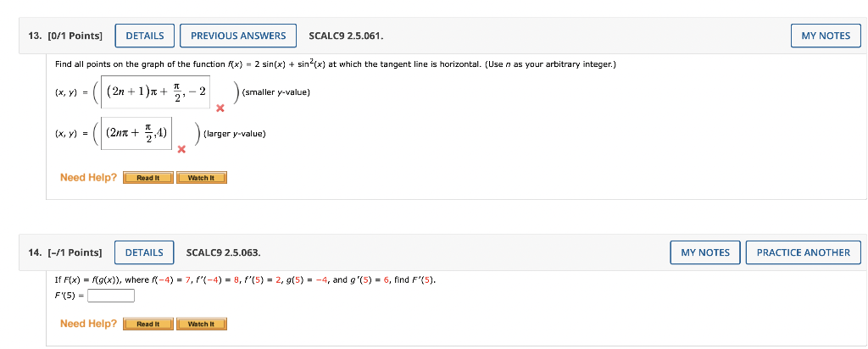This screenshot has height=349, width=868.
Task: Click the SCALC9 2.5.061 reference text
Action: pyautogui.click(x=346, y=36)
